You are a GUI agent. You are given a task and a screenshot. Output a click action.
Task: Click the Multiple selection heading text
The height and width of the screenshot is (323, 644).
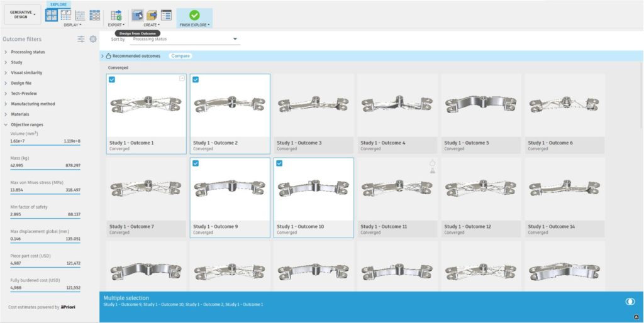click(x=126, y=298)
